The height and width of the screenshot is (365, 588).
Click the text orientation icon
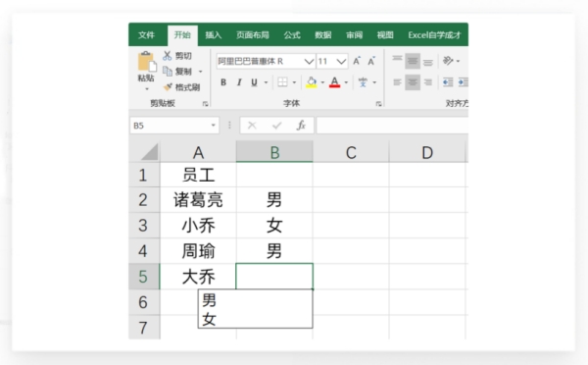coord(448,61)
